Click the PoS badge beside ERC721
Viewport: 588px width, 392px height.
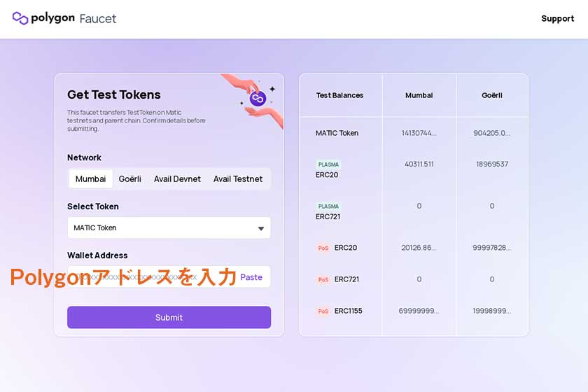click(323, 279)
